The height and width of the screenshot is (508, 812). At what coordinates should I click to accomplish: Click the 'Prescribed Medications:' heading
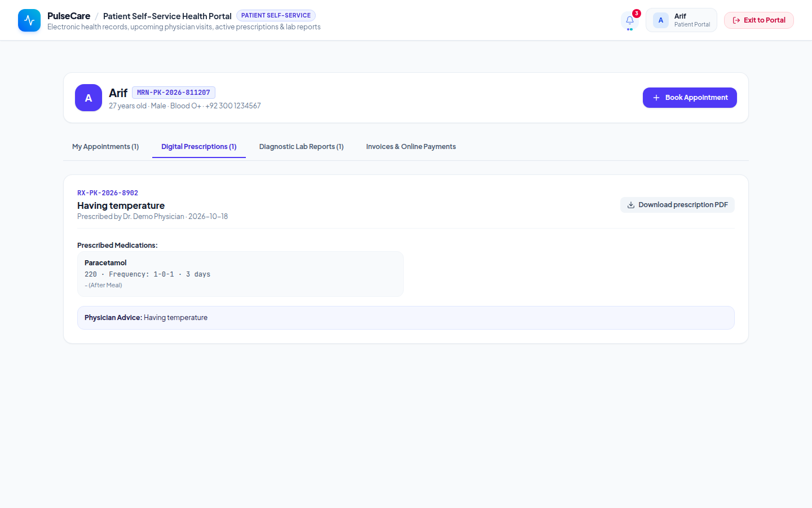click(x=117, y=246)
